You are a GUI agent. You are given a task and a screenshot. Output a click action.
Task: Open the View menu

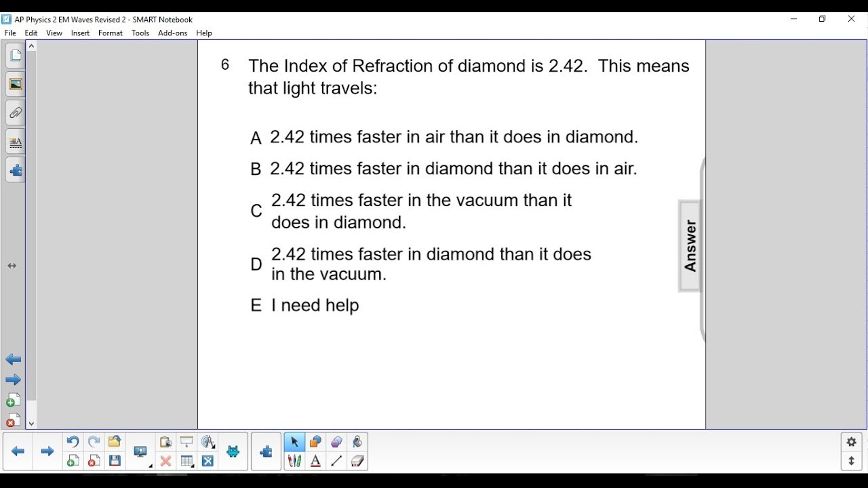tap(54, 33)
